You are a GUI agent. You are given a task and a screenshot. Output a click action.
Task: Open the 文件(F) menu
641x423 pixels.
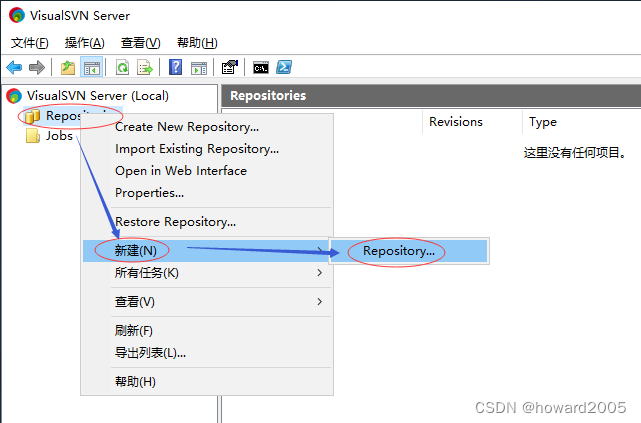click(x=29, y=43)
